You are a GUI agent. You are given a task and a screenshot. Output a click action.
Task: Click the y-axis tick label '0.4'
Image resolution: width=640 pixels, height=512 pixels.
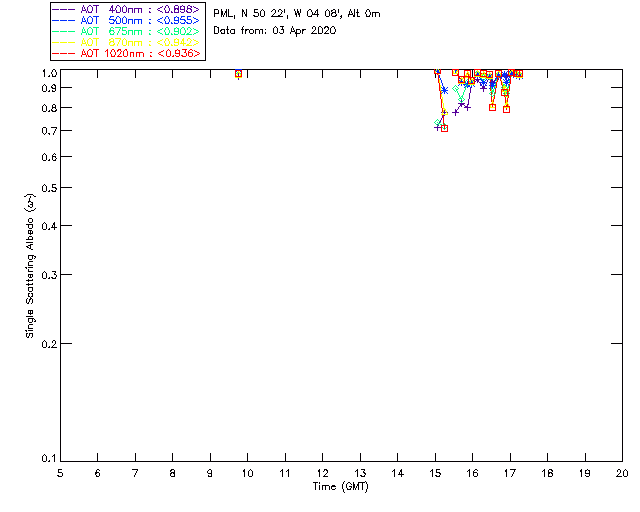pos(49,226)
